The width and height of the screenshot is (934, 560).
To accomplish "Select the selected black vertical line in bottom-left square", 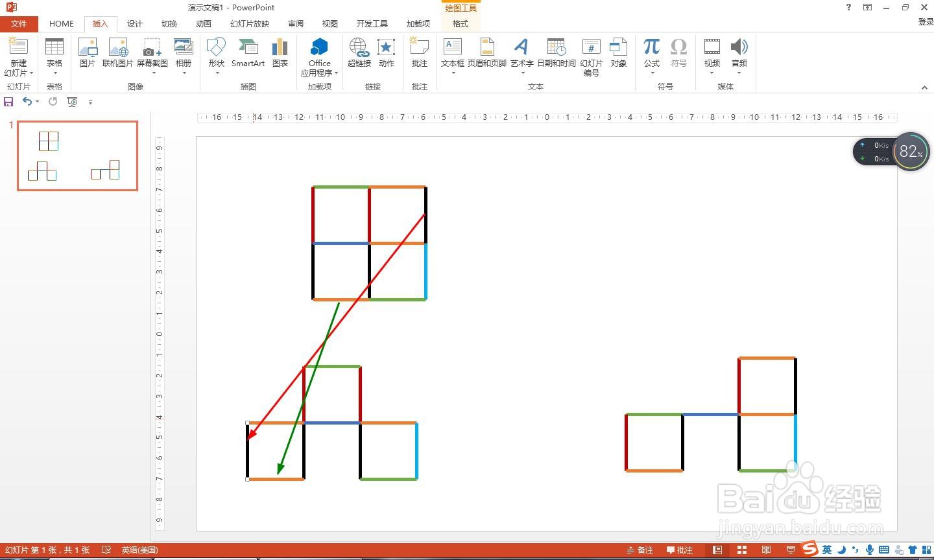I will pyautogui.click(x=247, y=451).
